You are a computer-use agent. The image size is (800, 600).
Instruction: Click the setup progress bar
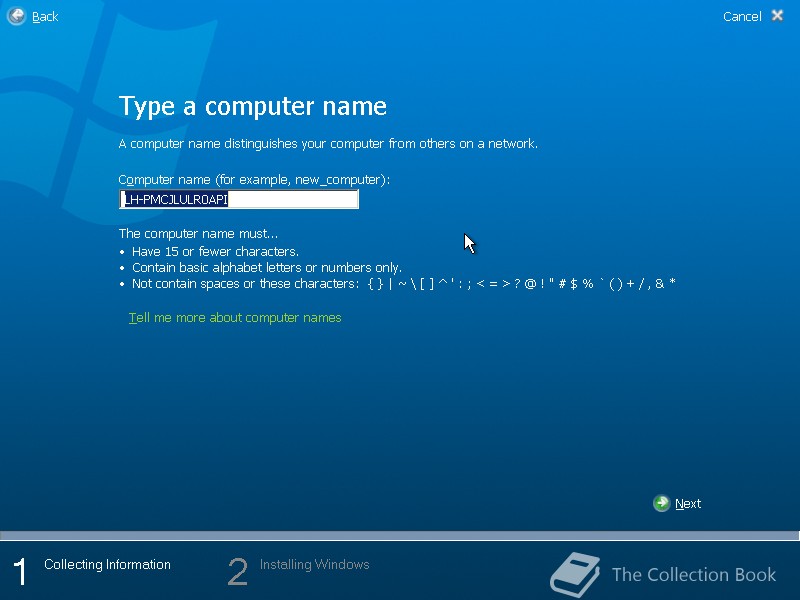[400, 536]
